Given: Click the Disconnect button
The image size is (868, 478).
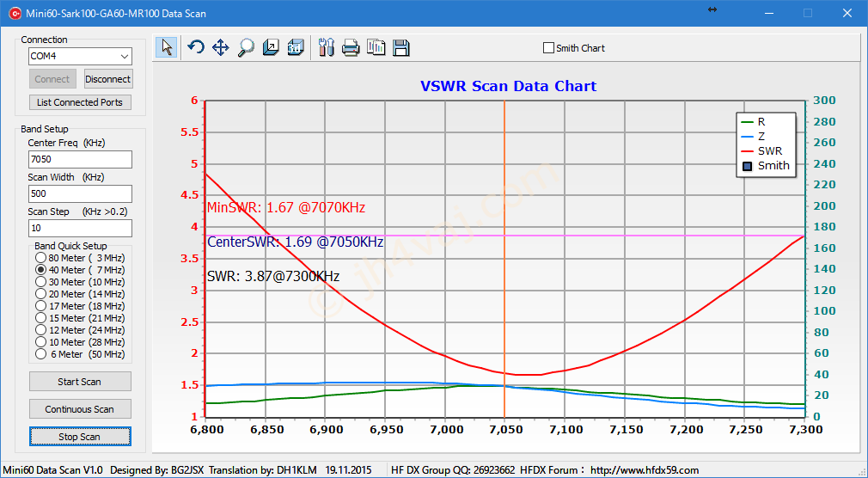Looking at the screenshot, I should pos(108,79).
